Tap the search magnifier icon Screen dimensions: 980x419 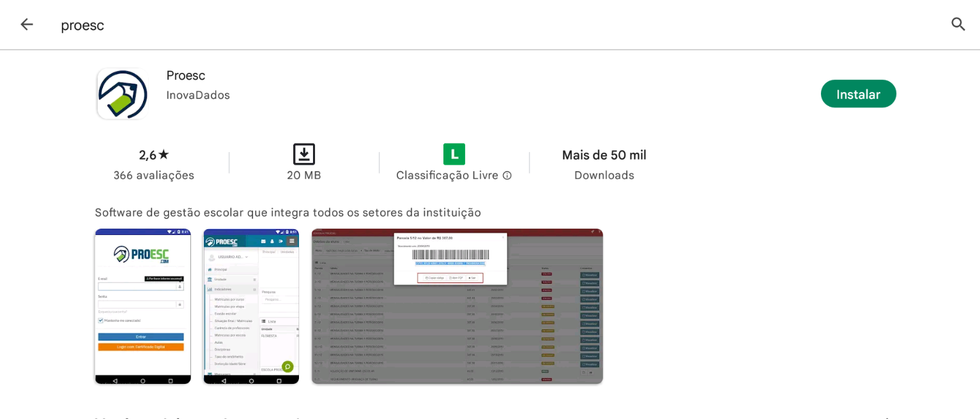[x=958, y=24]
